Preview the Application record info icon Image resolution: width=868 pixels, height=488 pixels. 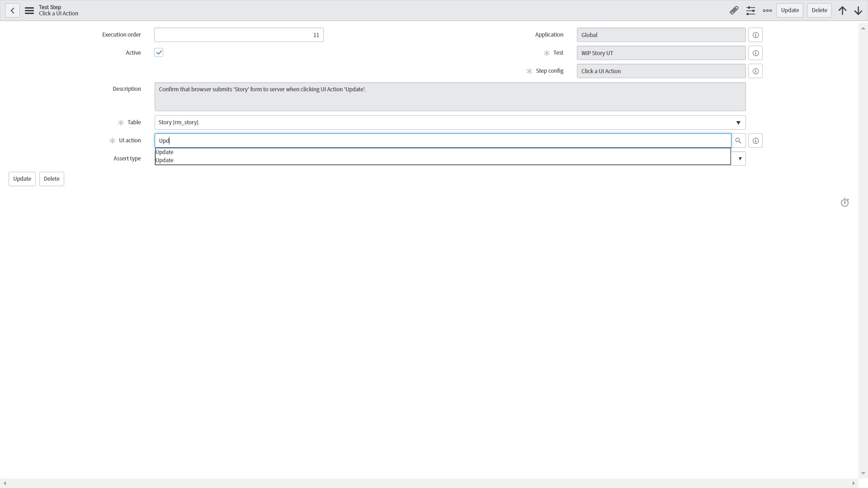point(755,35)
